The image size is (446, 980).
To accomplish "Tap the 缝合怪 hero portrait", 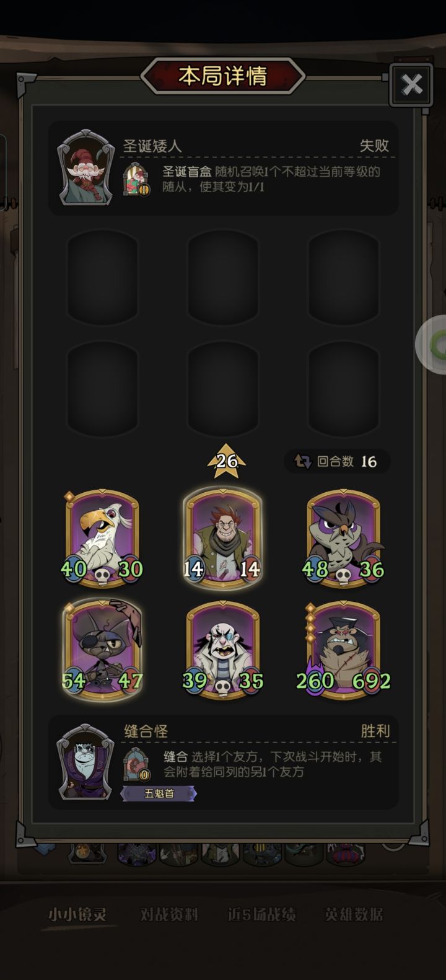I will point(86,761).
